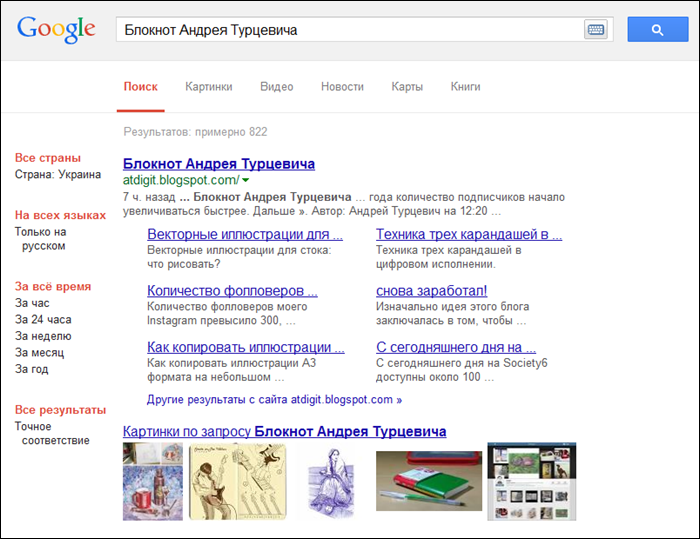
Task: Switch to the Новости tab
Action: [342, 87]
